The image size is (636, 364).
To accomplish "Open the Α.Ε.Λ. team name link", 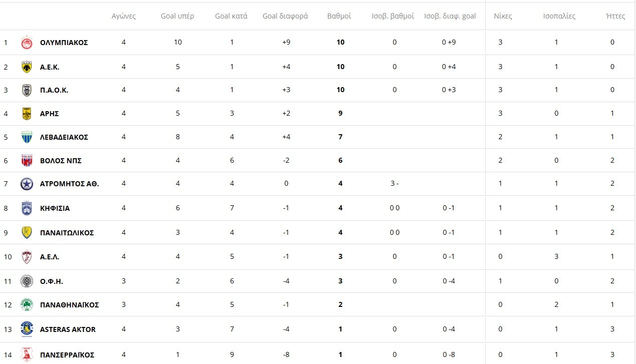I will coord(50,257).
